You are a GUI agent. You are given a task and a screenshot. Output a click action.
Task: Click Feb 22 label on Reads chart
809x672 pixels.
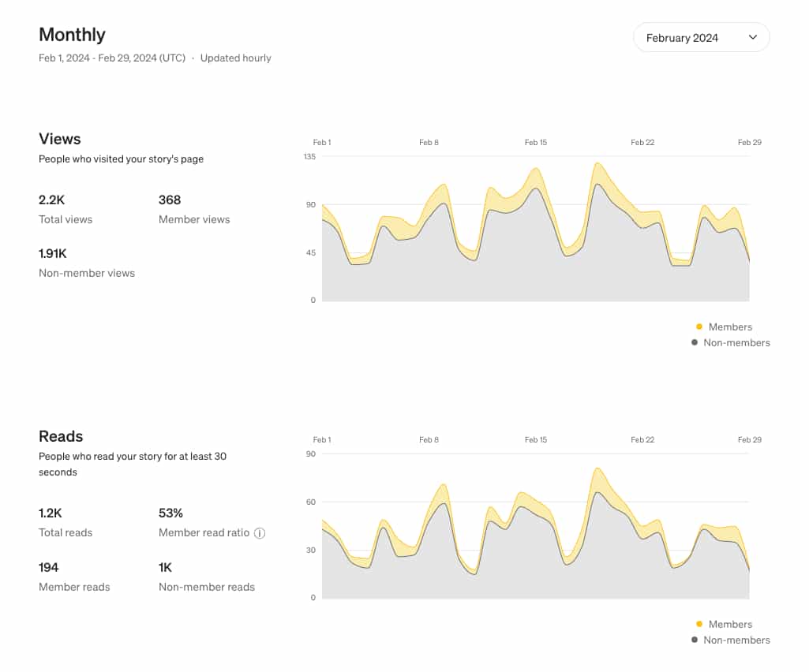point(642,440)
